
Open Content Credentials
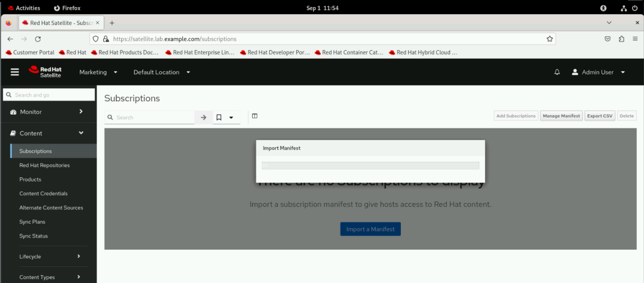[x=43, y=193]
